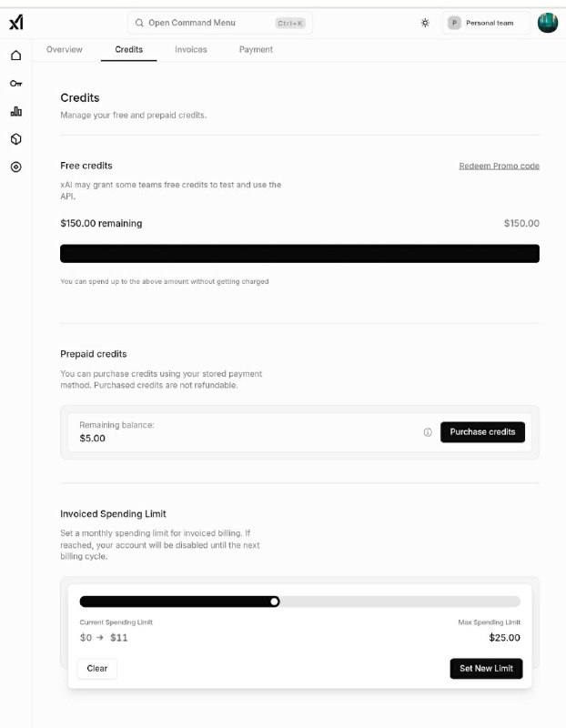Viewport: 566px width, 728px height.
Task: Click the info icon beside Purchase credits
Action: [428, 432]
